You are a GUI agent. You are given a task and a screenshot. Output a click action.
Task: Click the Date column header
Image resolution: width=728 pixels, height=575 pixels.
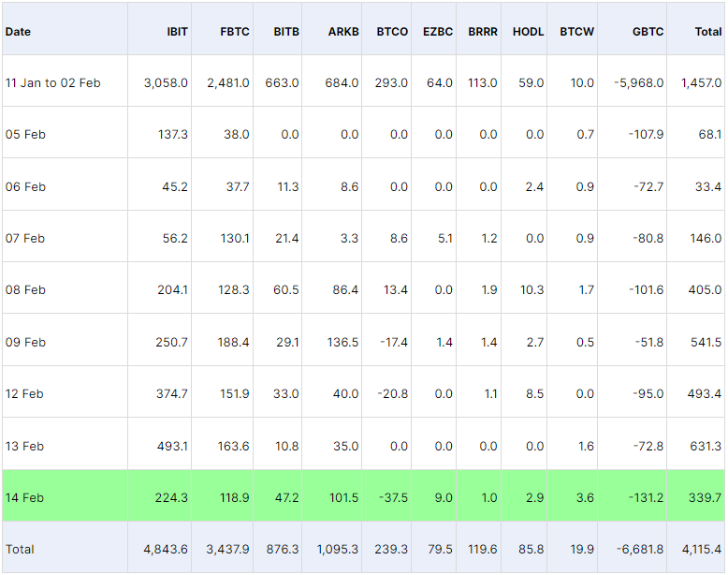(18, 32)
